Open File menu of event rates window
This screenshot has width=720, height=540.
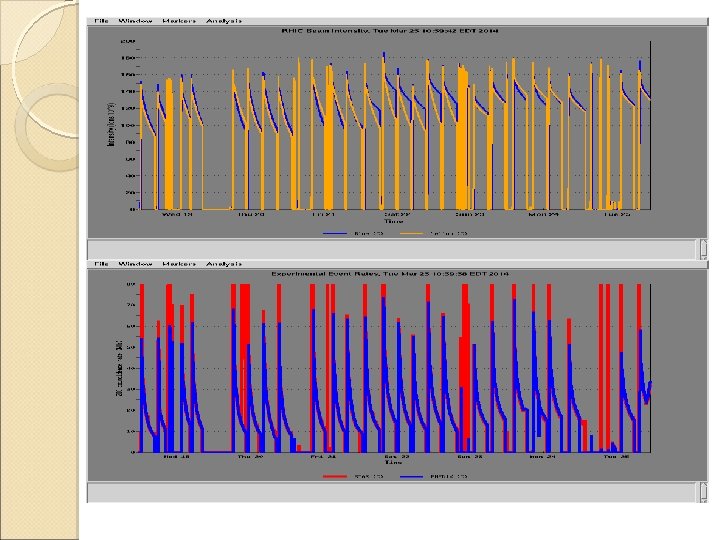click(x=101, y=264)
